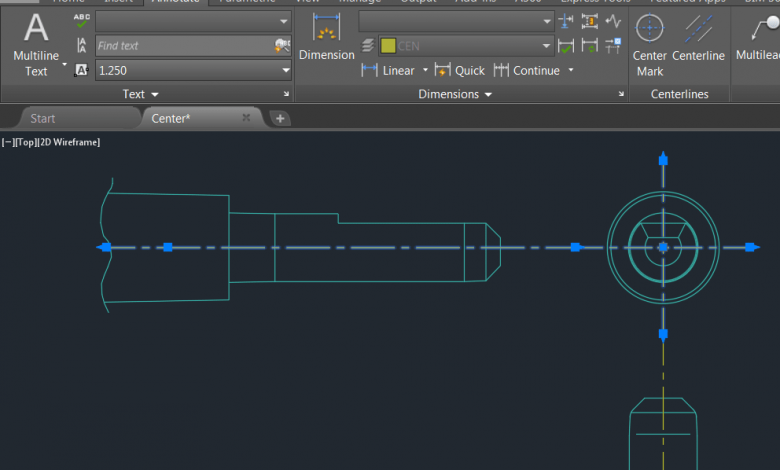This screenshot has height=470, width=780.
Task: Close the Center* drawing tab
Action: pos(246,118)
